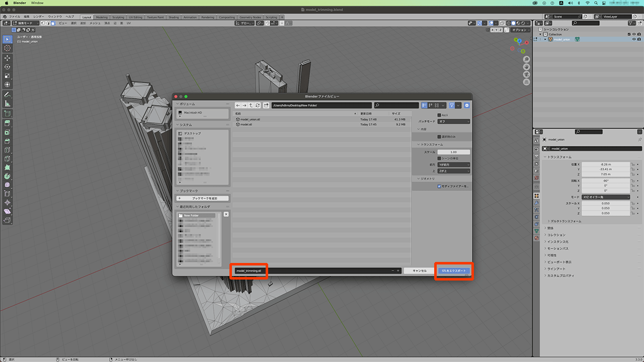644x362 pixels.
Task: Select the Select Box tool
Action: pos(8,39)
